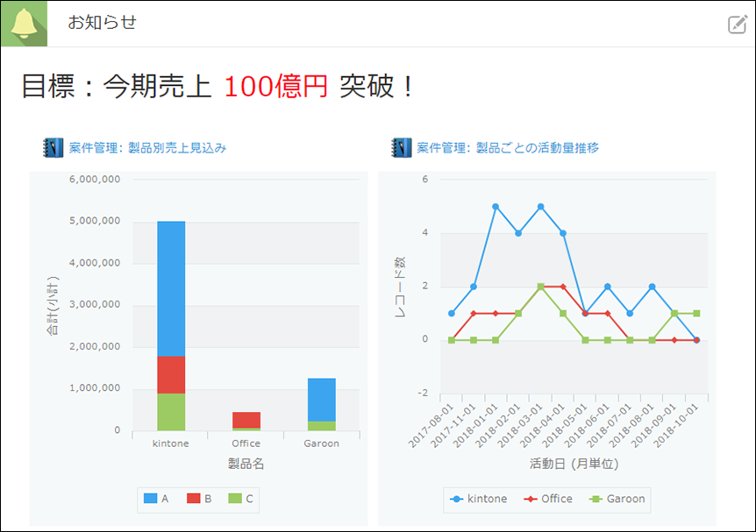This screenshot has height=532, width=756.
Task: Toggle kintone line in legend
Action: [x=478, y=499]
